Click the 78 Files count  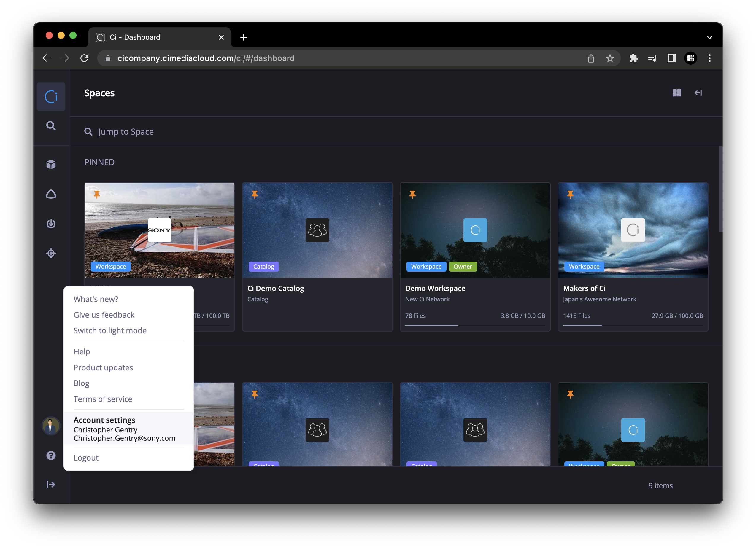coord(415,316)
